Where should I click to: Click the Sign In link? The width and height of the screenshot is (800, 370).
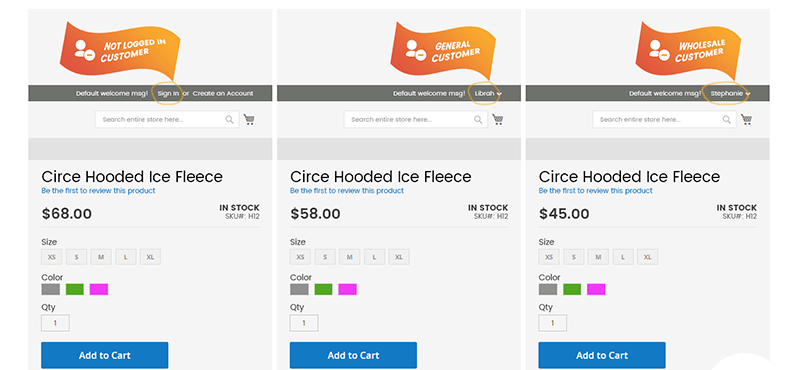pos(168,93)
